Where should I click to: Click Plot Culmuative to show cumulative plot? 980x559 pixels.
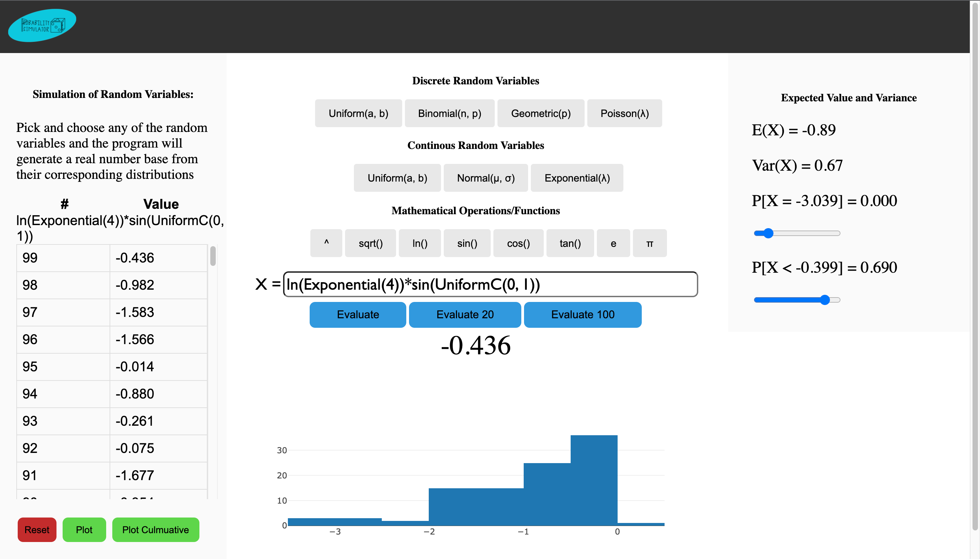point(155,529)
